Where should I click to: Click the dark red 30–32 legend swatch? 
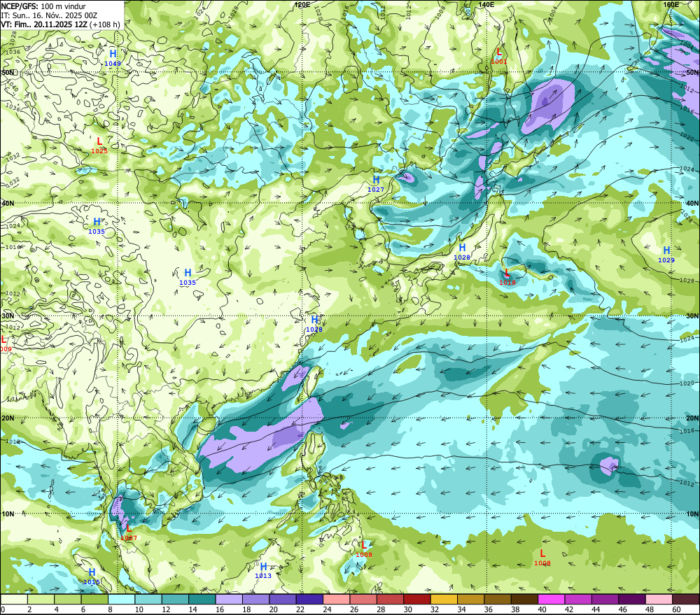point(417,599)
